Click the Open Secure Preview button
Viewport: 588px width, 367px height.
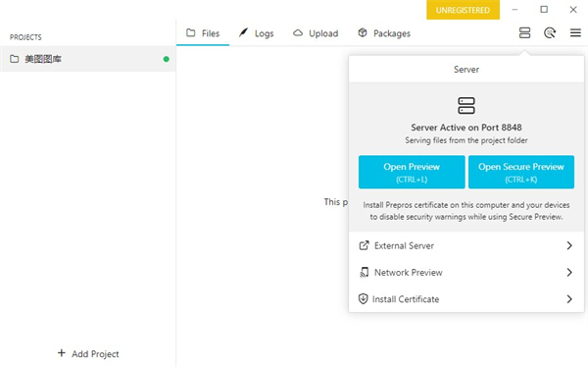[x=521, y=172]
